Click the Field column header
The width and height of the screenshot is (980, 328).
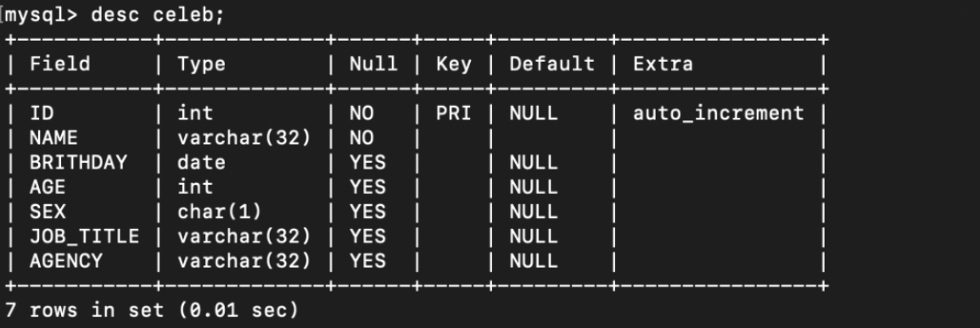click(x=60, y=64)
